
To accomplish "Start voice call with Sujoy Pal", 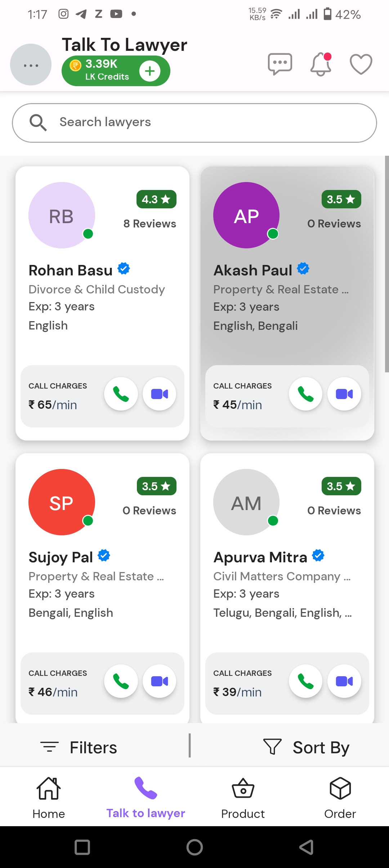I will pyautogui.click(x=121, y=681).
